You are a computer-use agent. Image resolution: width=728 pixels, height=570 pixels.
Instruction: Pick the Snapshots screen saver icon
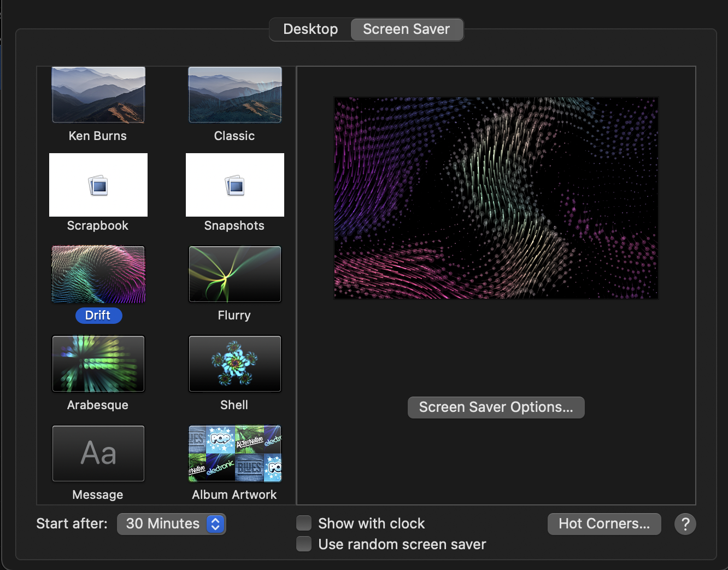click(235, 185)
